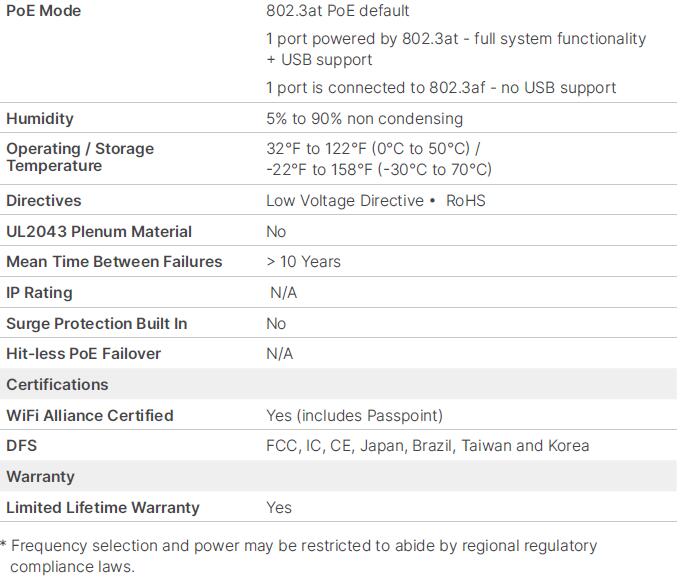This screenshot has height=585, width=683.
Task: Click the Hit-less PoE Failover label
Action: pos(84,354)
